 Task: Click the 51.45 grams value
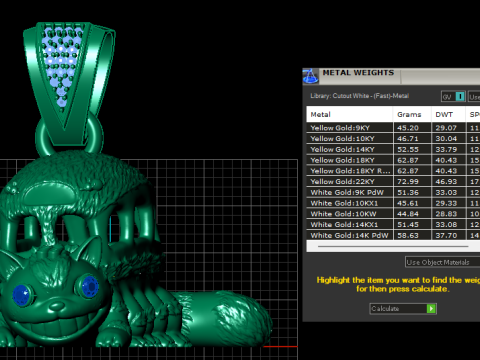(x=408, y=224)
